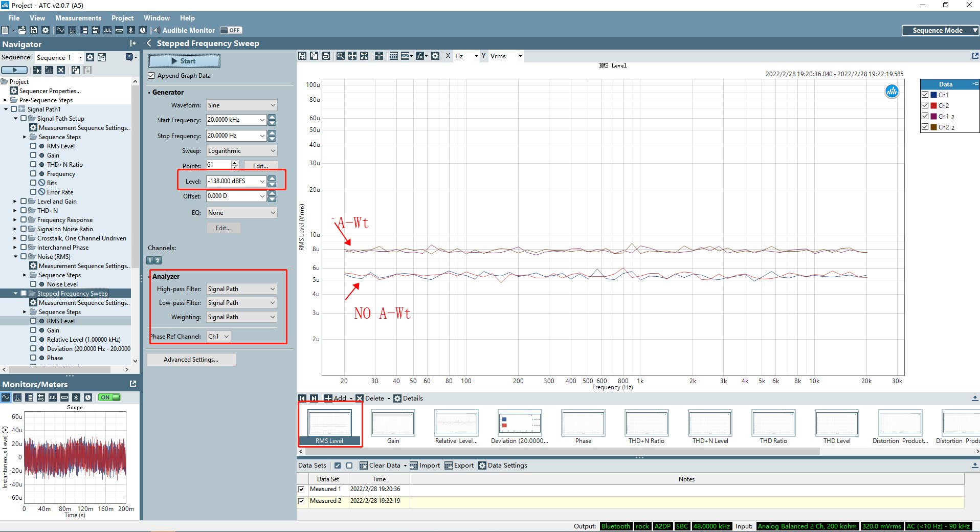Enable graph cursors crosshair icon
Screen dimensions: 980x532
click(x=379, y=56)
